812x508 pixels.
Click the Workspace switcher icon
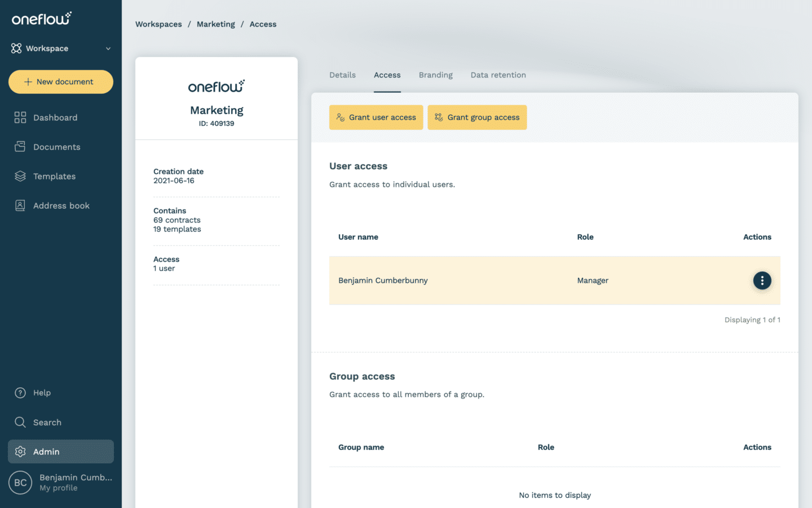(x=16, y=49)
